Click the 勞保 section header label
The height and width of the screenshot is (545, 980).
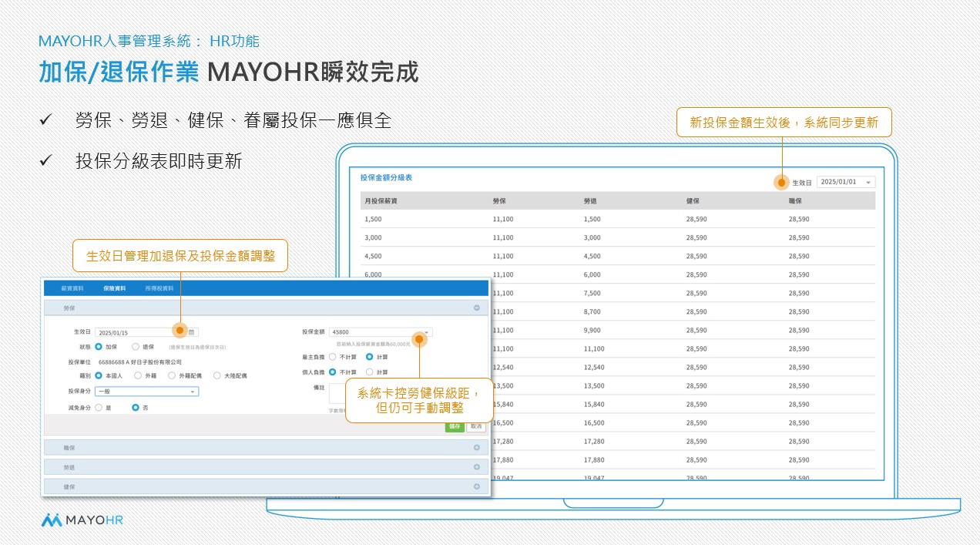tap(69, 308)
